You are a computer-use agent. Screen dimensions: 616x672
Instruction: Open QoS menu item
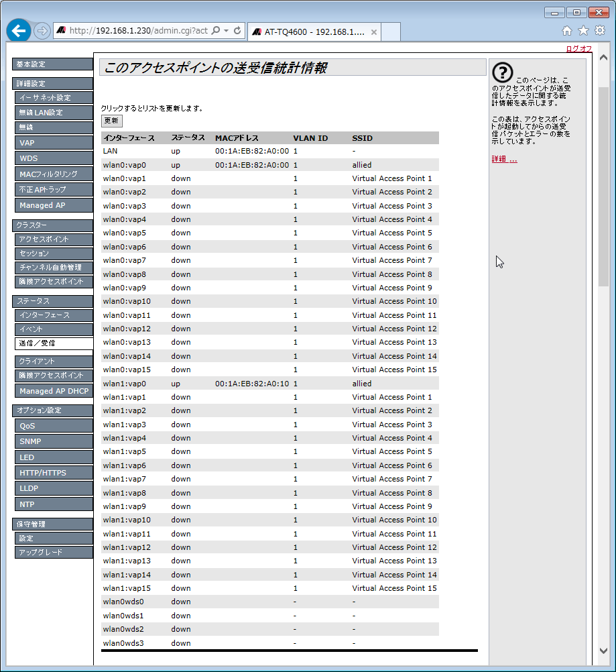pos(54,426)
